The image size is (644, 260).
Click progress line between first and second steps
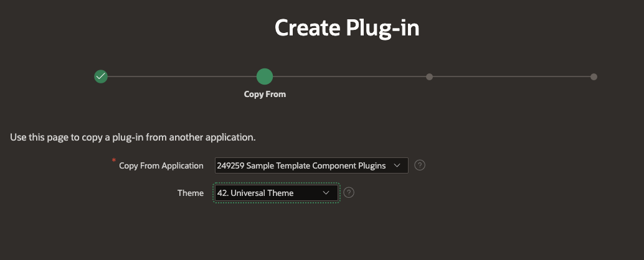[x=181, y=77]
